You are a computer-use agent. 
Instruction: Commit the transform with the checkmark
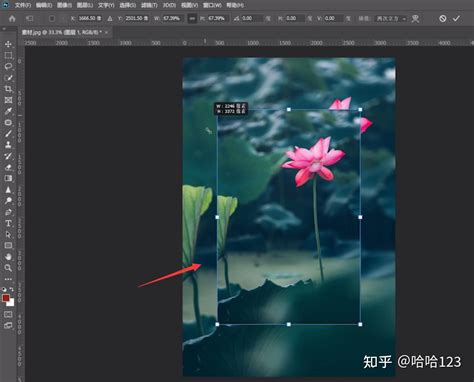pos(456,18)
